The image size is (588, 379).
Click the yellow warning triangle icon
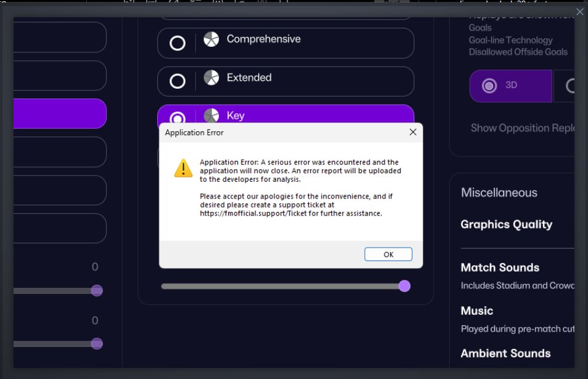pos(184,168)
